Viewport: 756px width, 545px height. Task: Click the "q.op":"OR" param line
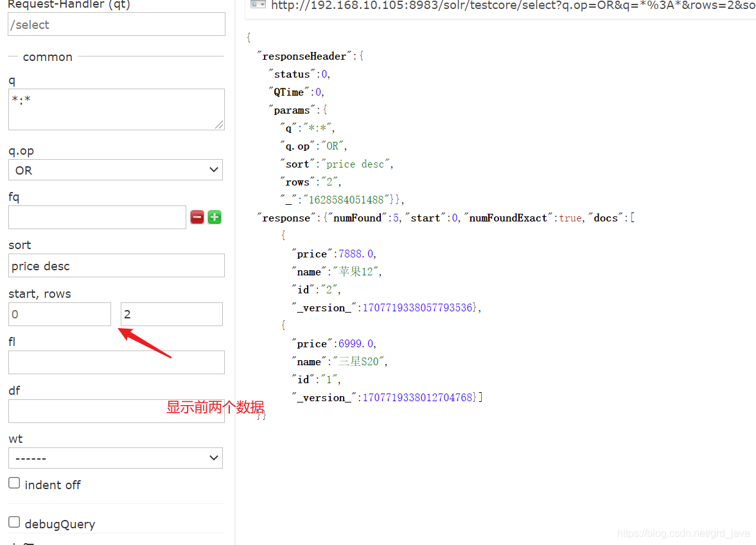313,146
